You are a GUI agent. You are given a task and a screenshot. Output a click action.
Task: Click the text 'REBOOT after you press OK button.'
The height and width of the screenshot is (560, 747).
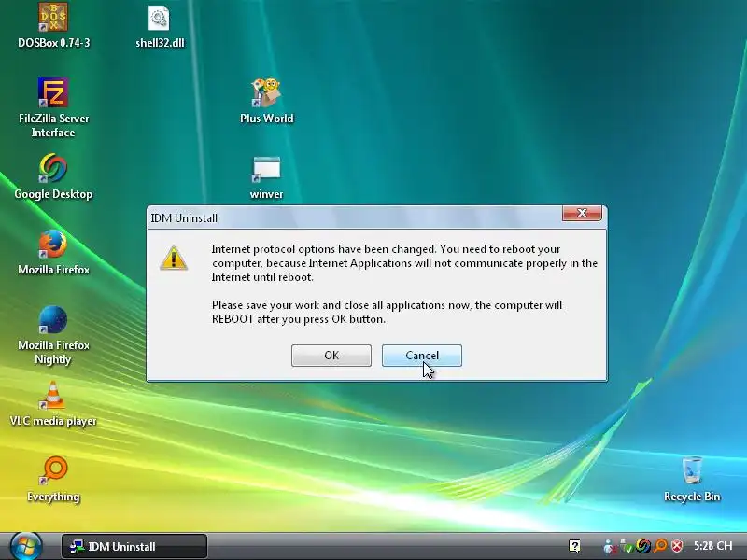[299, 319]
